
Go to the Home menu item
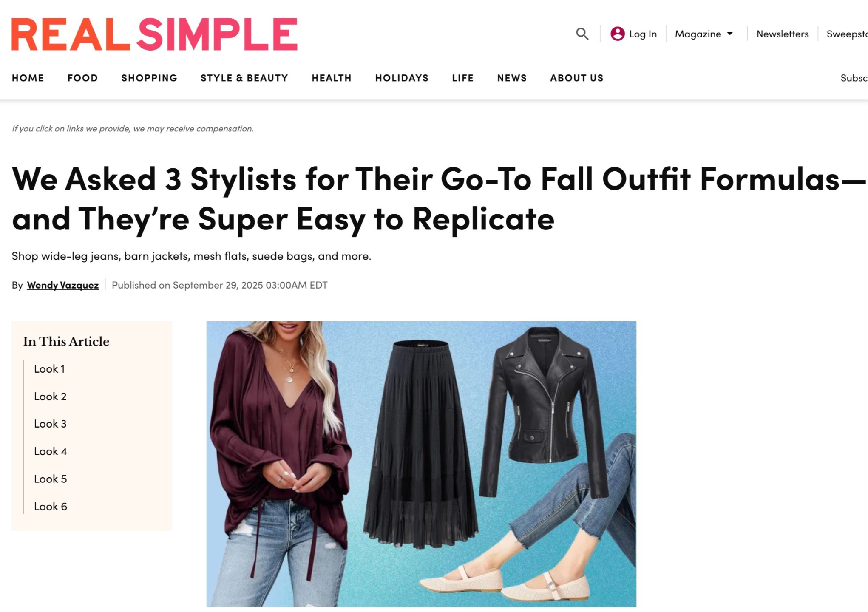pos(28,78)
